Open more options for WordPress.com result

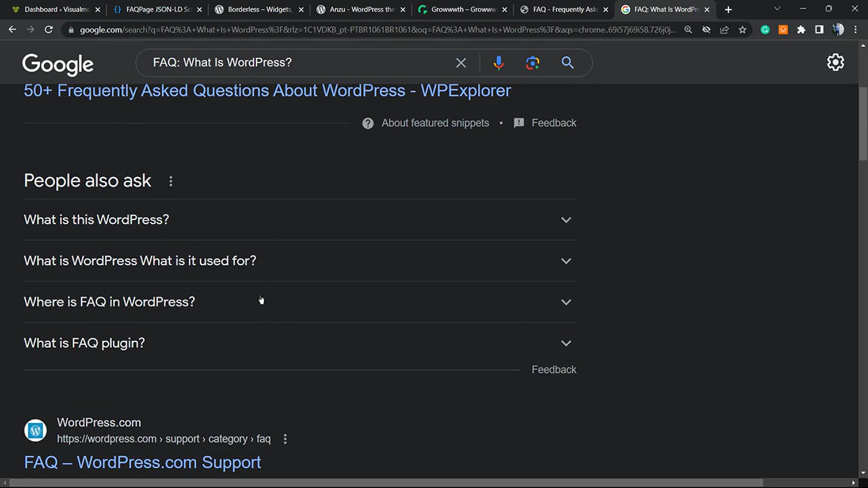[285, 439]
